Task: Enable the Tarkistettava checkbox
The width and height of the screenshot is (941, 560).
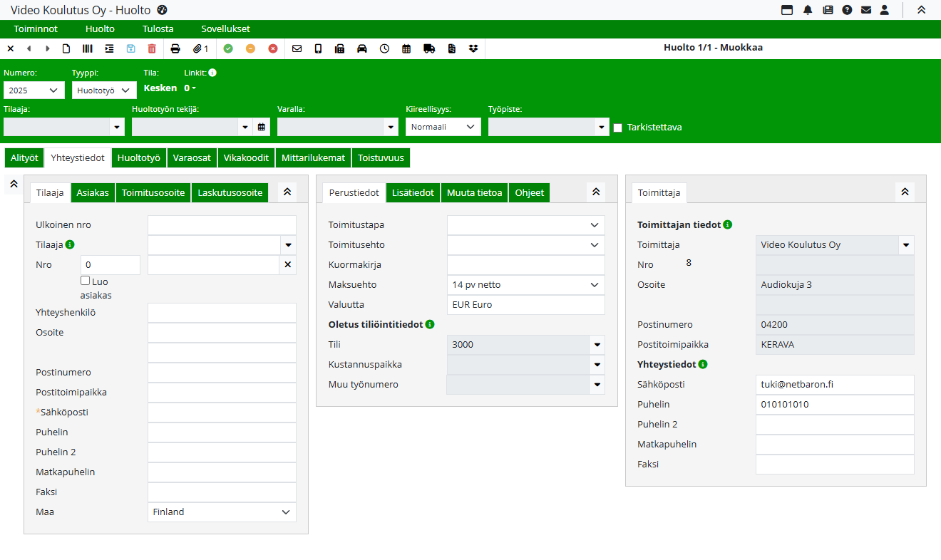Action: (x=618, y=128)
